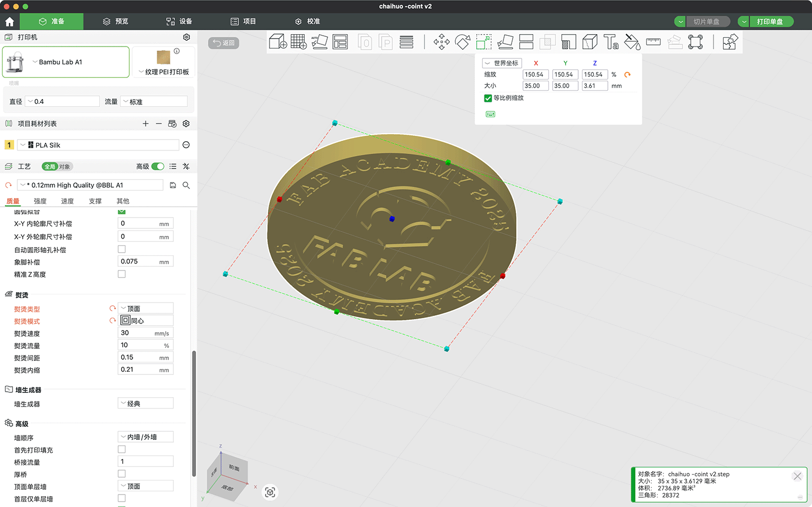Add a filament with plus icon
This screenshot has height=507, width=812.
coord(146,124)
